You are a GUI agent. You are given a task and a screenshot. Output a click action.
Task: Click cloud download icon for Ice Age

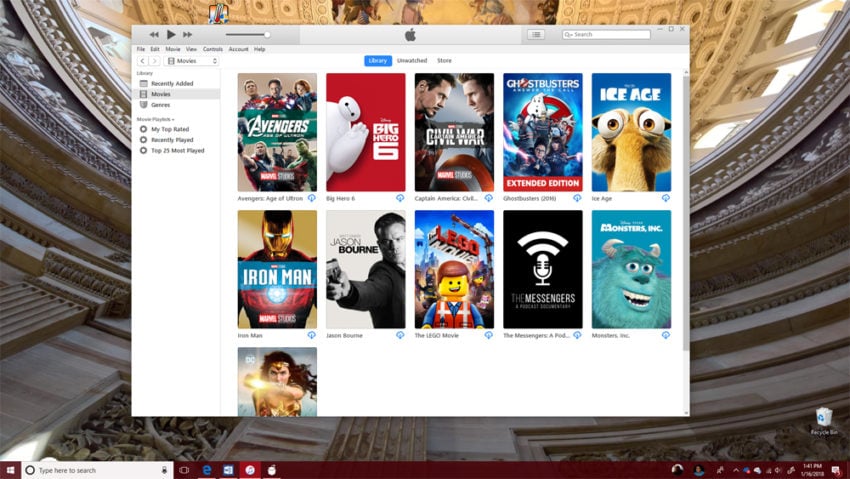[666, 198]
